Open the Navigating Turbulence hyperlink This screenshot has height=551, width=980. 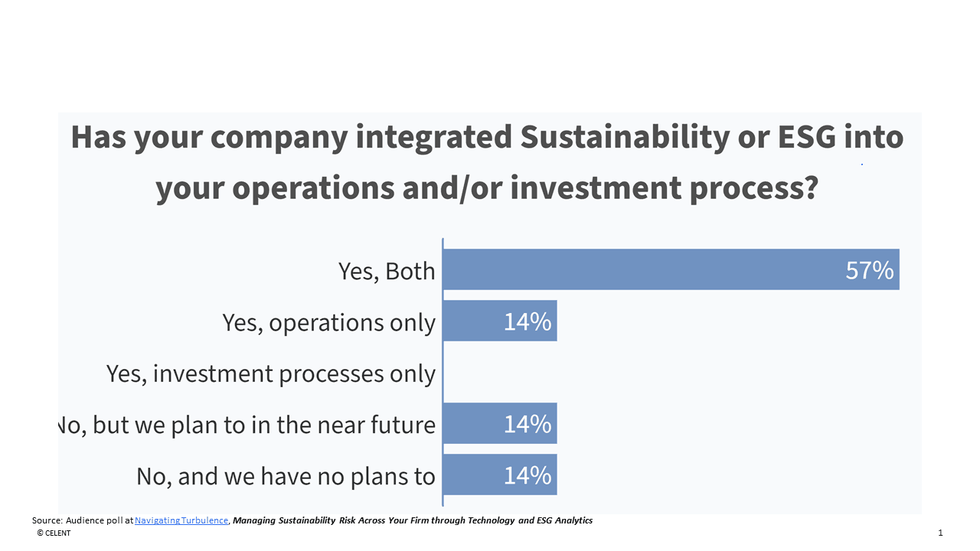tap(181, 520)
